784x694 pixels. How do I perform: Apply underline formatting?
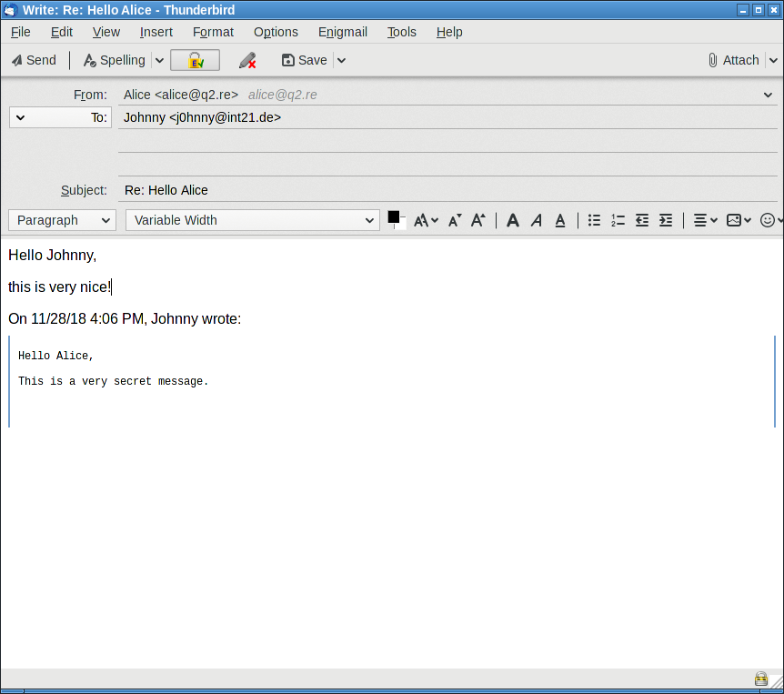pos(560,220)
